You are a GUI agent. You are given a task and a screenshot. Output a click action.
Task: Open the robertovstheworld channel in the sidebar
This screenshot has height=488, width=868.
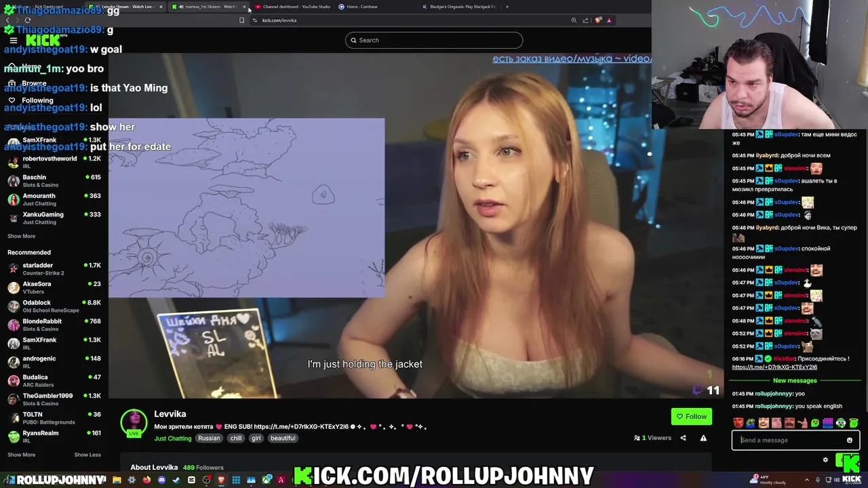(x=54, y=162)
